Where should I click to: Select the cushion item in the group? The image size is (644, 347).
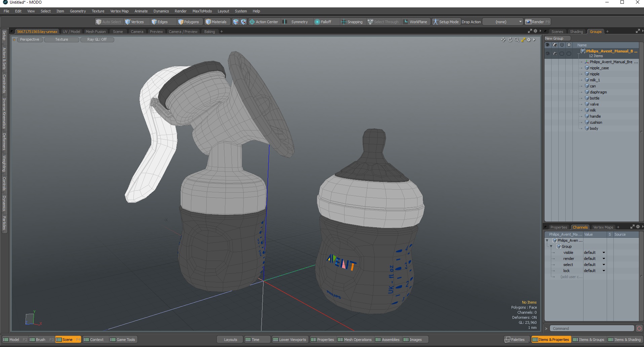pos(596,122)
